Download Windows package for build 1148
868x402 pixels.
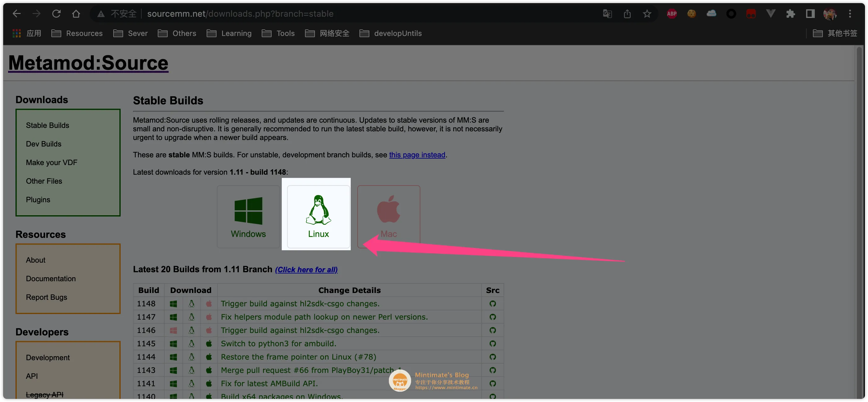tap(173, 304)
